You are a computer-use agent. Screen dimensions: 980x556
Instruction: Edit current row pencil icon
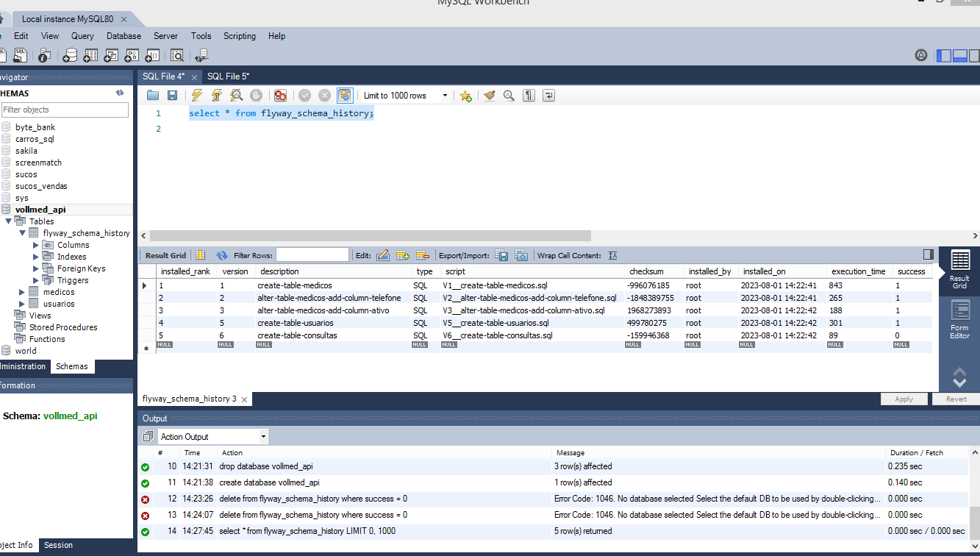point(383,255)
